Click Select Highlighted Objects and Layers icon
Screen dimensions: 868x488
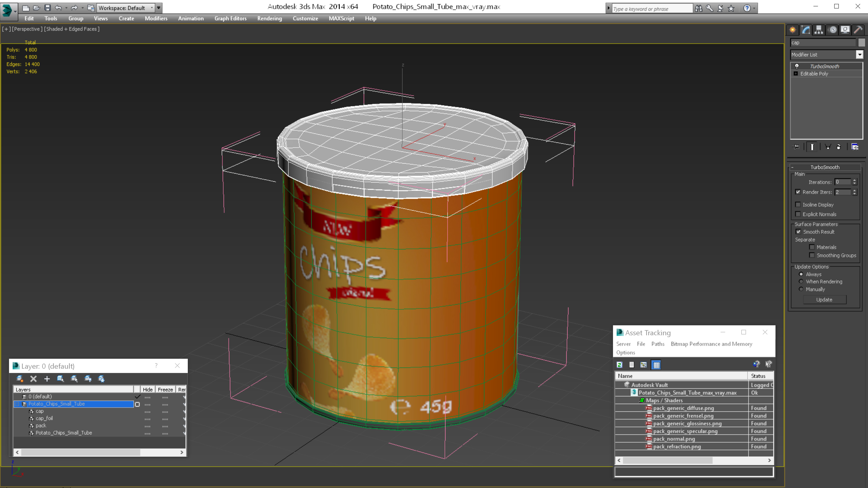click(60, 379)
